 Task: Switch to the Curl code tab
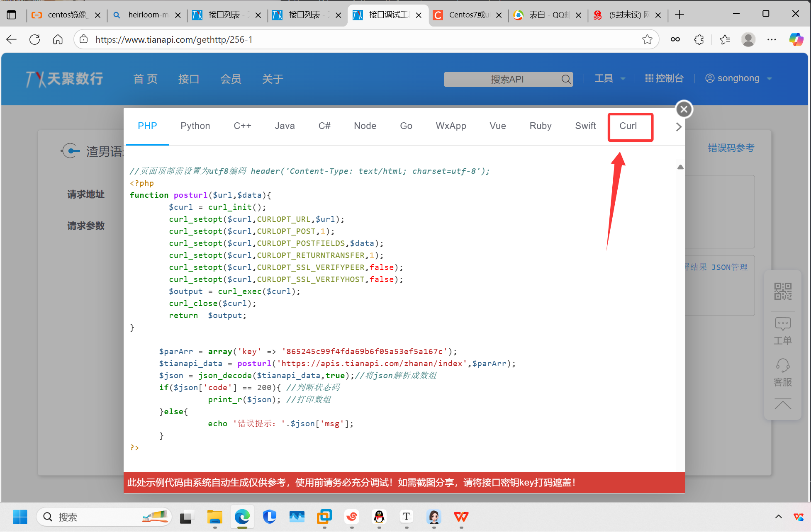click(x=628, y=126)
